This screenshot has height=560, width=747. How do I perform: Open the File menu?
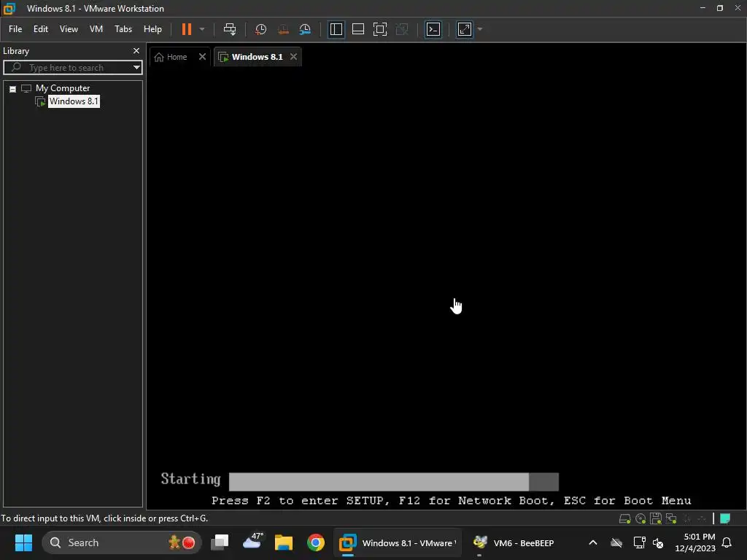point(15,29)
